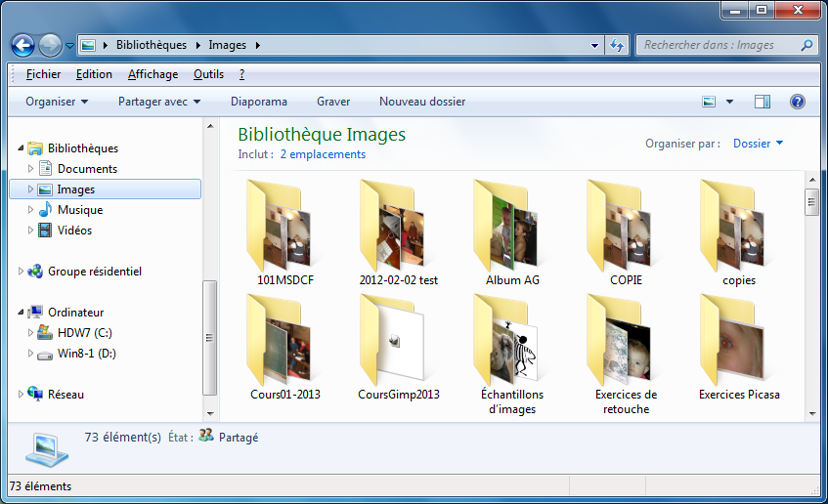828x504 pixels.
Task: Go back with the Back arrow button
Action: (x=22, y=45)
